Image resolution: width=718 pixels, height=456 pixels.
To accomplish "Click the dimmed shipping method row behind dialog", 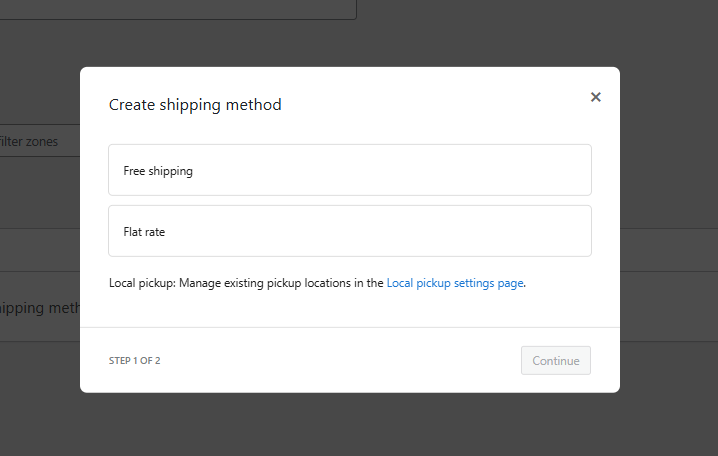I will (x=40, y=307).
